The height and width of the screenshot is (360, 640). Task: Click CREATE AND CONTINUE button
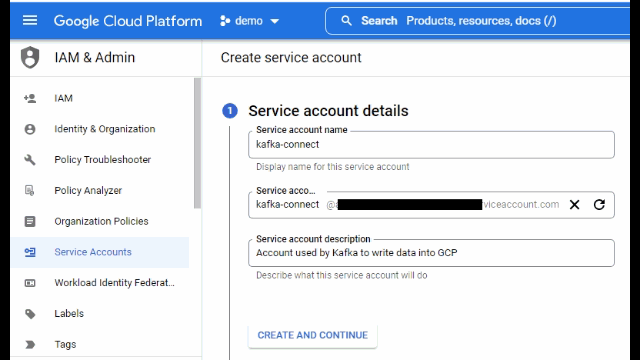313,335
